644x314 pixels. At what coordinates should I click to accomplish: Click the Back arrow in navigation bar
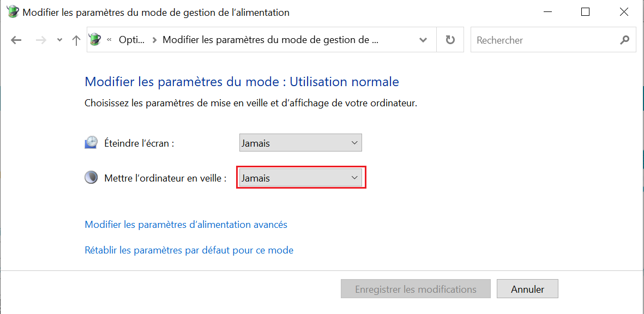coord(16,40)
